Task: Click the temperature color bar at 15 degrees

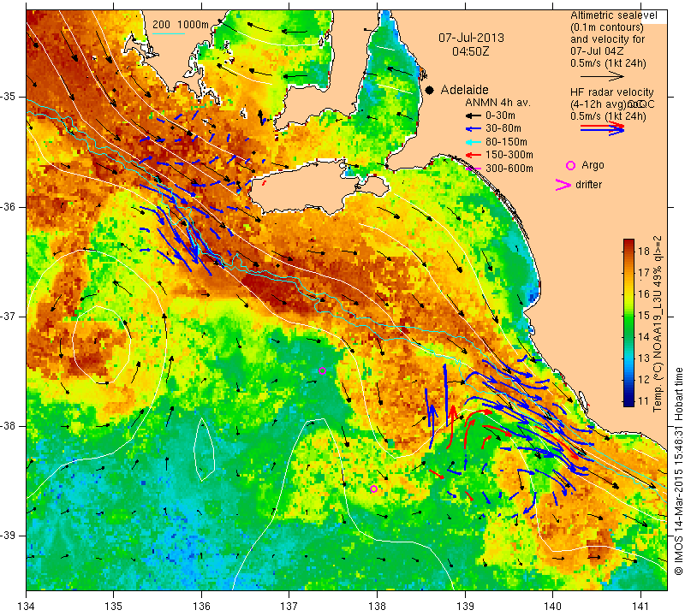Action: [628, 315]
